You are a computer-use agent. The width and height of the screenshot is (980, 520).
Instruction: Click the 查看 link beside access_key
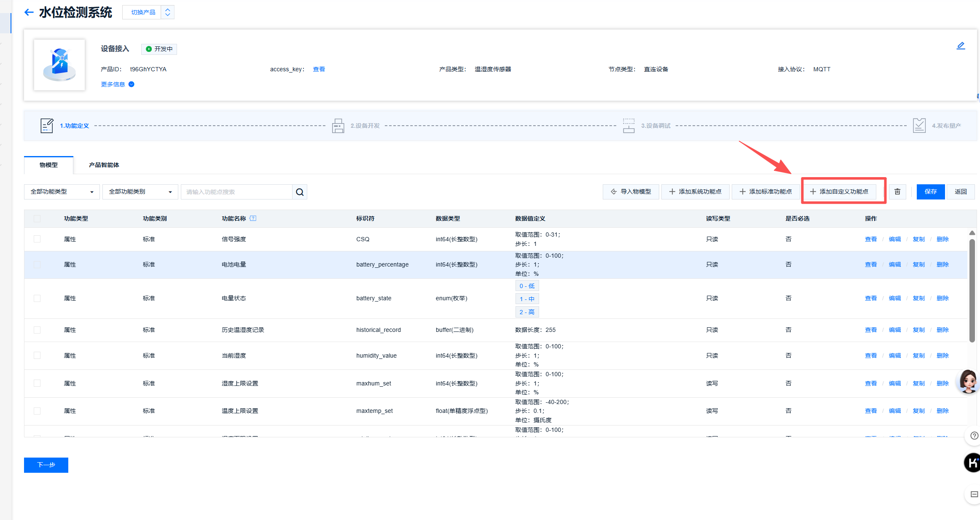pos(319,69)
